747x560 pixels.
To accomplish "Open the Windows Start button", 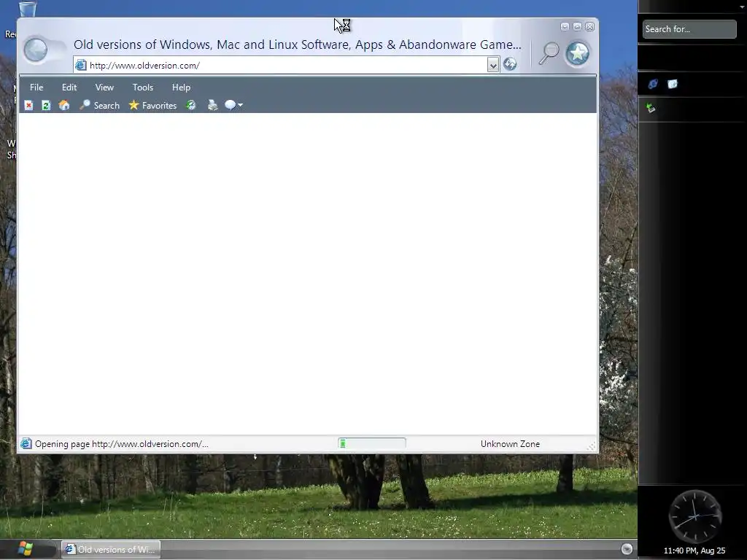I will (x=25, y=549).
